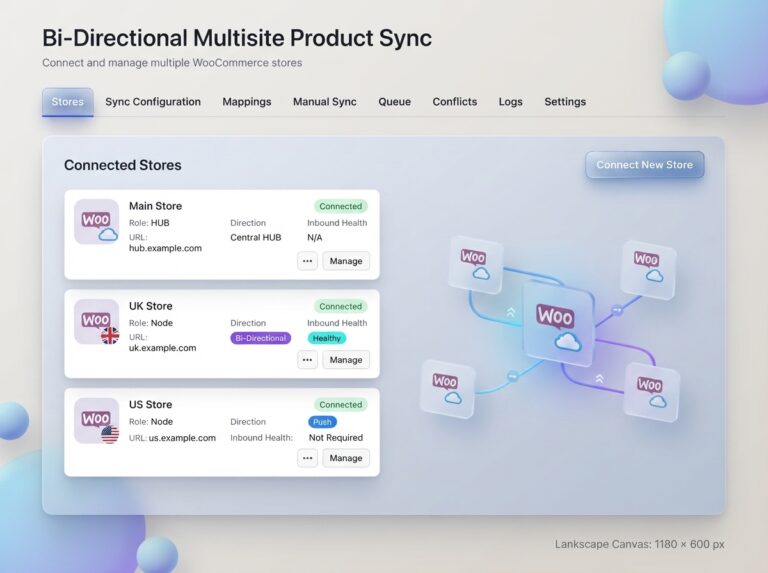This screenshot has height=573, width=768.
Task: Open the Queue tab
Action: click(394, 102)
